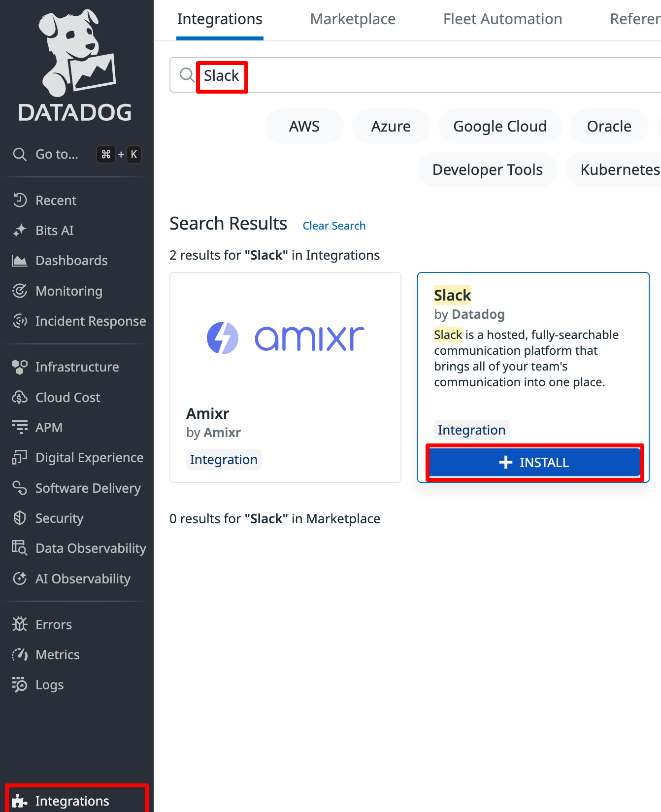Filter by the Google Cloud chip
Image resolution: width=661 pixels, height=812 pixels.
500,126
